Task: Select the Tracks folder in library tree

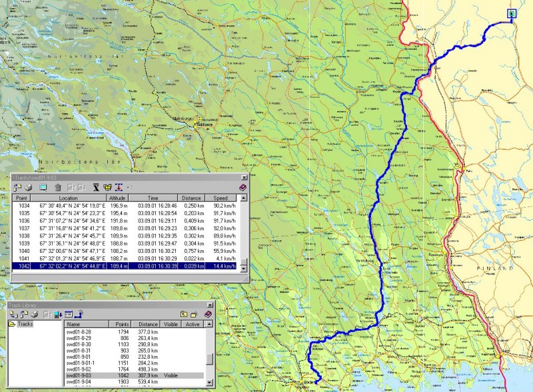Action: point(25,324)
